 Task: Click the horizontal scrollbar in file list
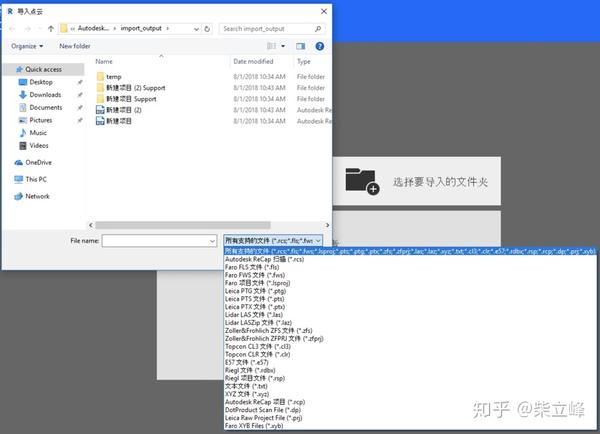(183, 225)
